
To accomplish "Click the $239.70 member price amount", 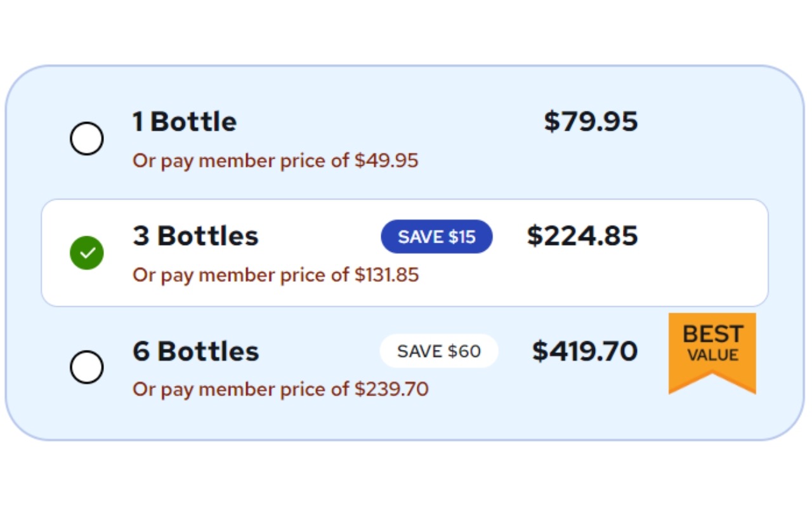I will [x=391, y=389].
